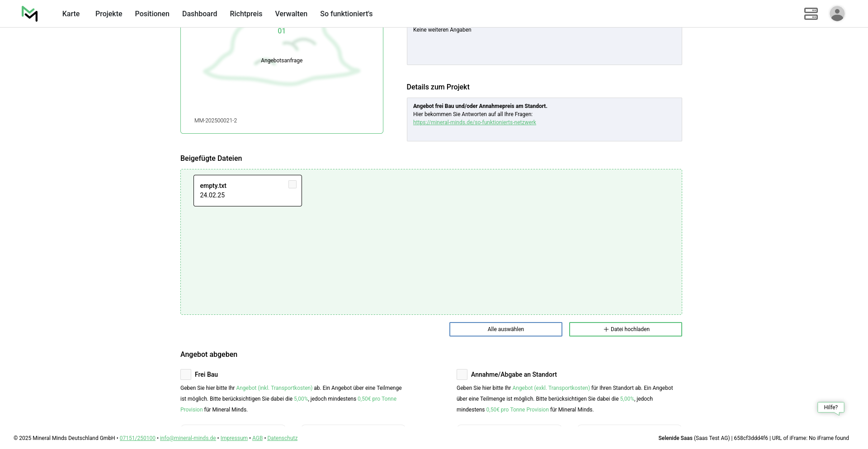Open the So funktioniert's page
Image resolution: width=868 pixels, height=449 pixels.
[x=346, y=14]
